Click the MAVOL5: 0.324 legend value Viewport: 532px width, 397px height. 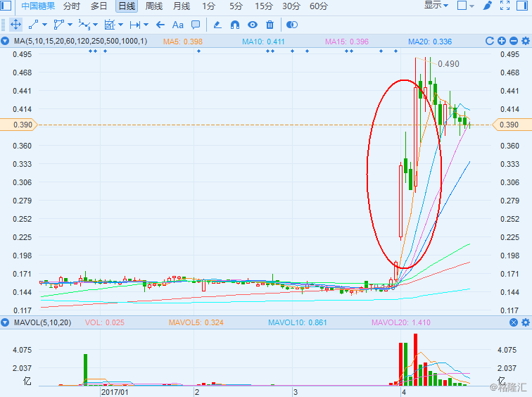(x=196, y=322)
